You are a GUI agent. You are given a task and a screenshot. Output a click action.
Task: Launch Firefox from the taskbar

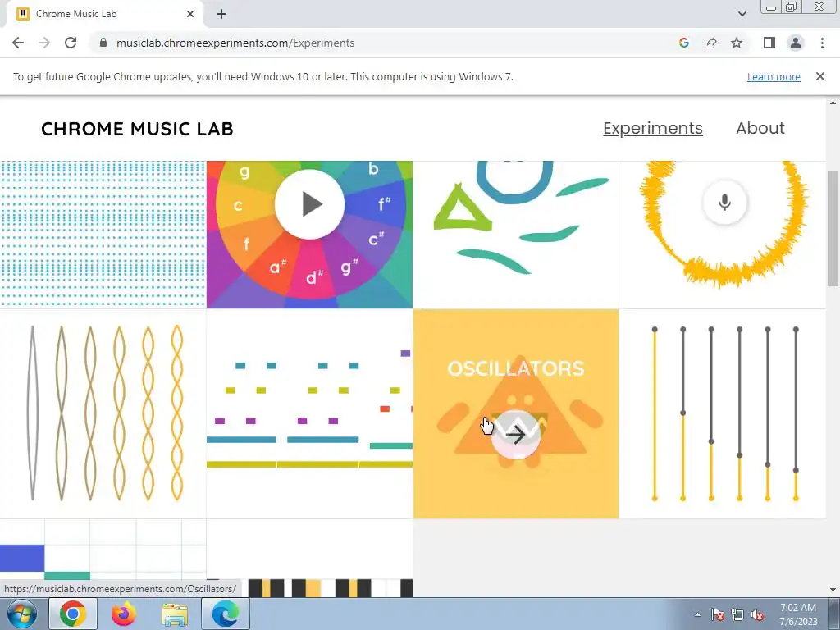(124, 614)
